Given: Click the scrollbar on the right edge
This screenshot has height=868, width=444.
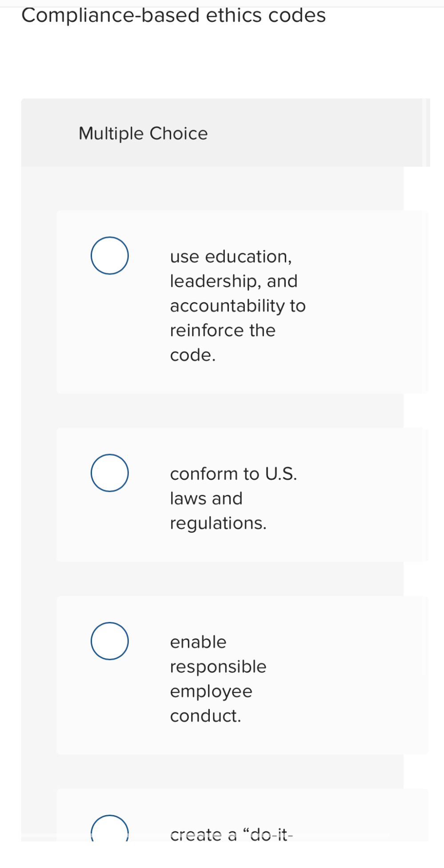Looking at the screenshot, I should [x=427, y=132].
